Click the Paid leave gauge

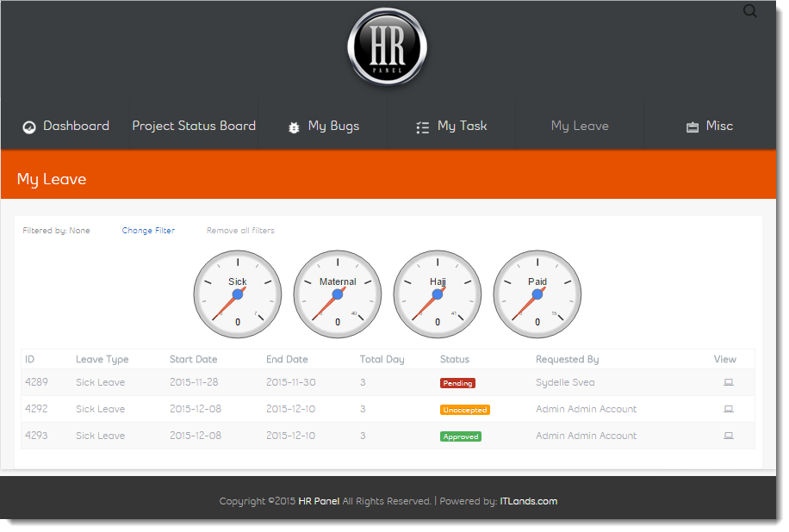(x=537, y=294)
